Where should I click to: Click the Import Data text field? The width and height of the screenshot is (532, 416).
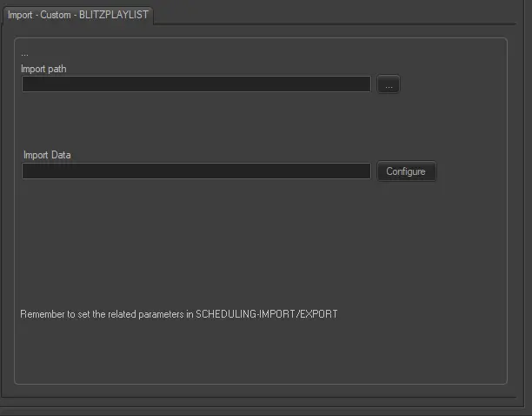[x=196, y=171]
